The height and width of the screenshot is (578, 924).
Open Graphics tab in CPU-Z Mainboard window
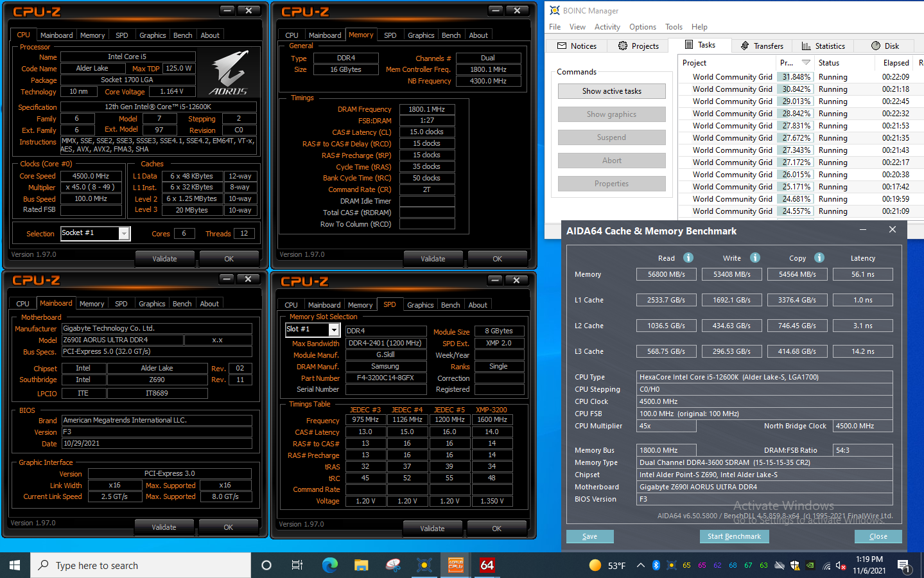tap(152, 304)
